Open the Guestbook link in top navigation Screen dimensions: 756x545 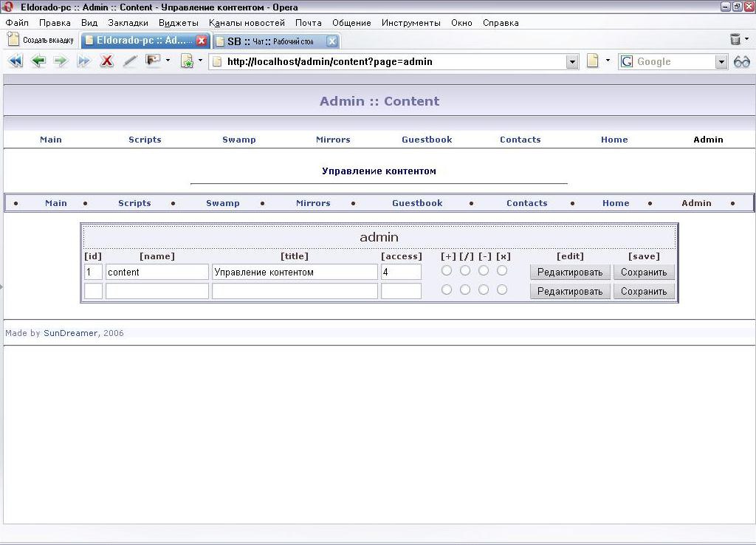click(x=427, y=140)
